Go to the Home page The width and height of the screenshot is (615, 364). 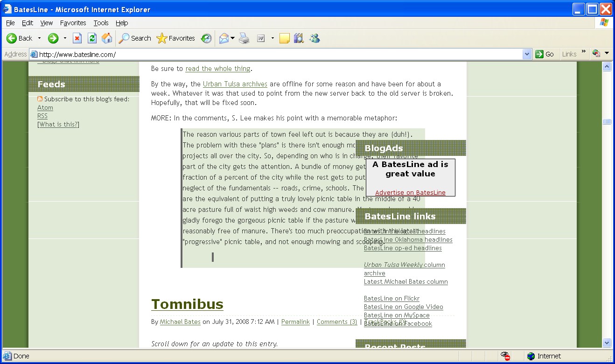(x=107, y=38)
